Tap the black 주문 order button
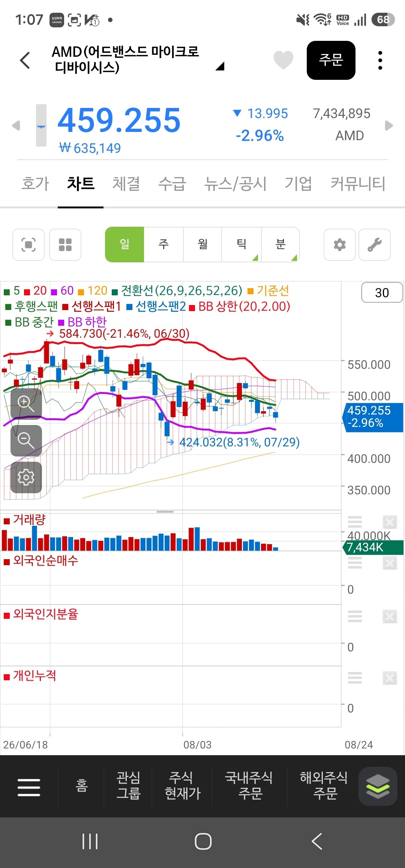405x868 pixels. coord(331,60)
